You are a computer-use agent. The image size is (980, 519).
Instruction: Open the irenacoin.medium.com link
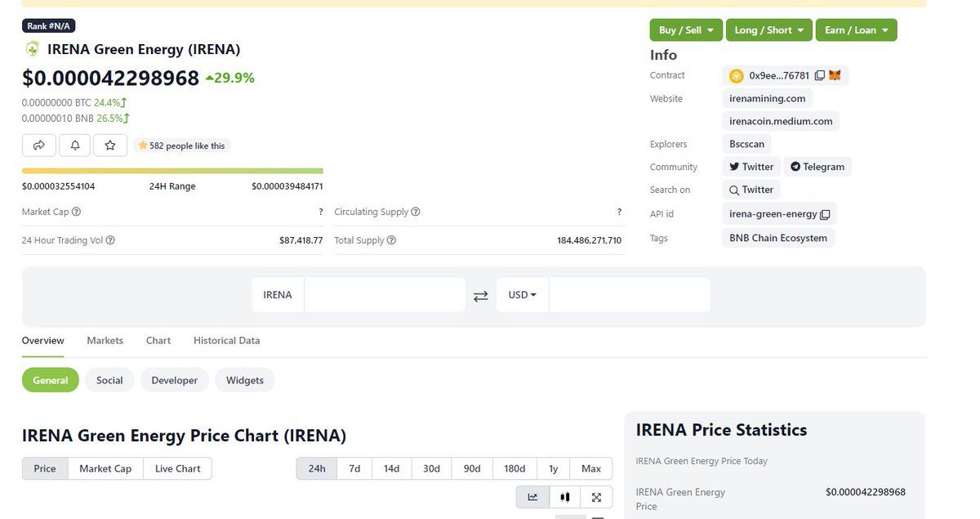click(781, 122)
